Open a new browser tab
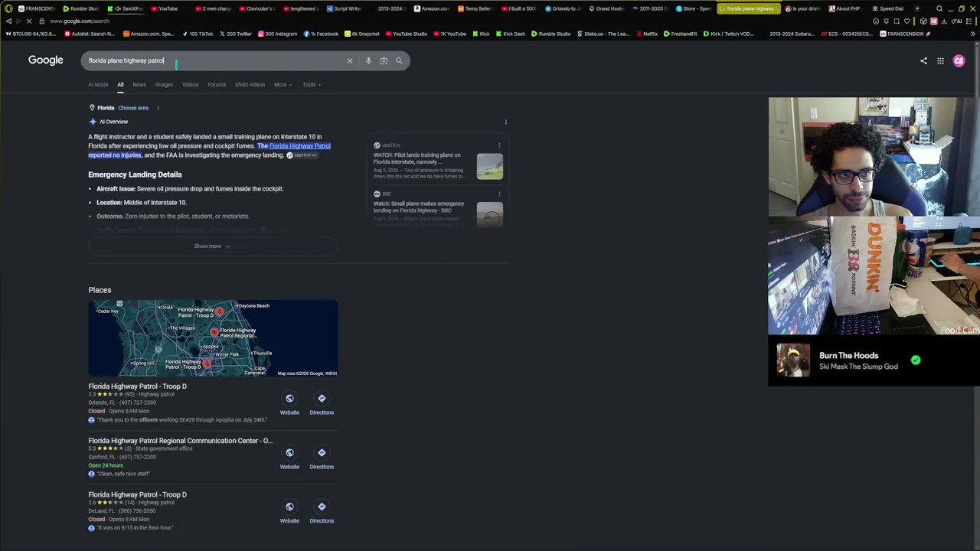The height and width of the screenshot is (551, 980). [x=917, y=8]
